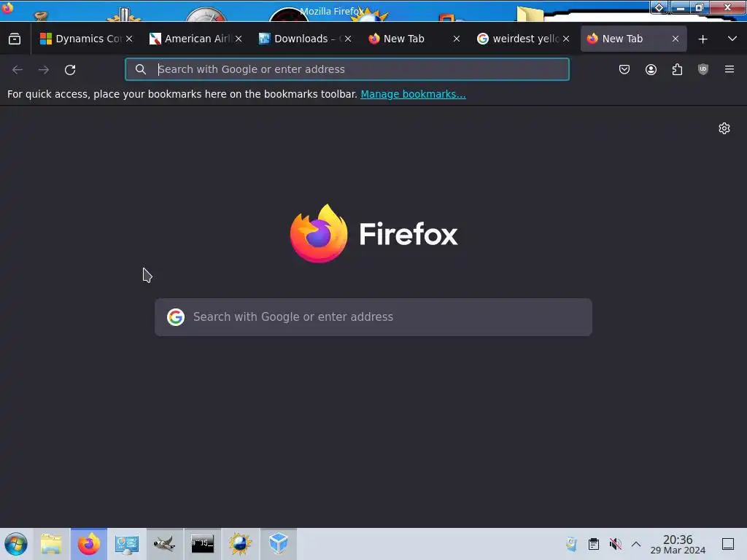
Task: Click the Google logo in search box
Action: [176, 317]
